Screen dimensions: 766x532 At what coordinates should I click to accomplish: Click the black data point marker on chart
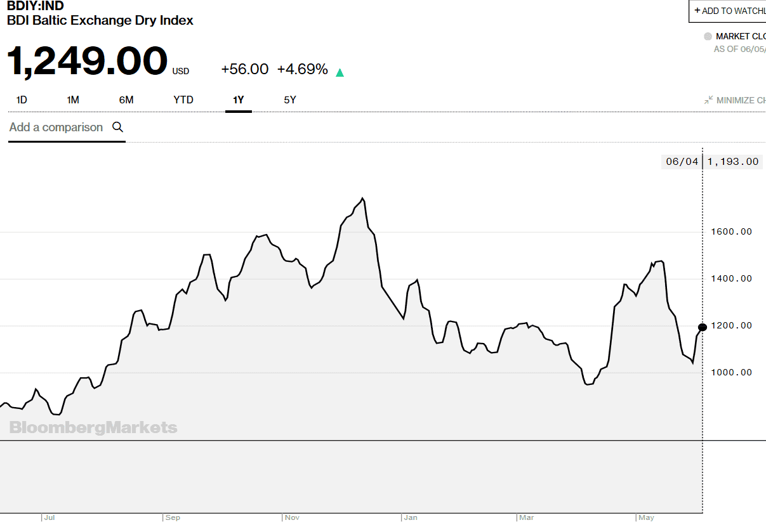(x=702, y=327)
